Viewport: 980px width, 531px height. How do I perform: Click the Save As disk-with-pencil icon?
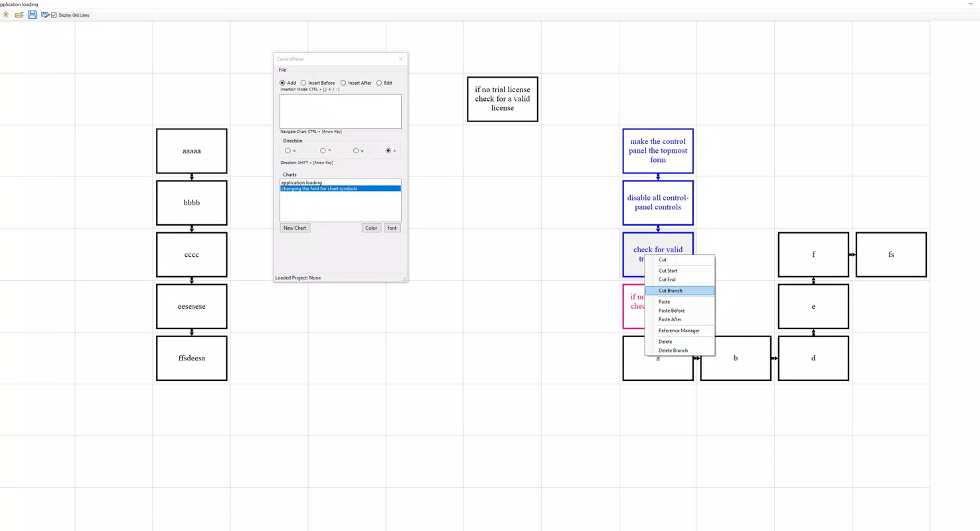[45, 15]
